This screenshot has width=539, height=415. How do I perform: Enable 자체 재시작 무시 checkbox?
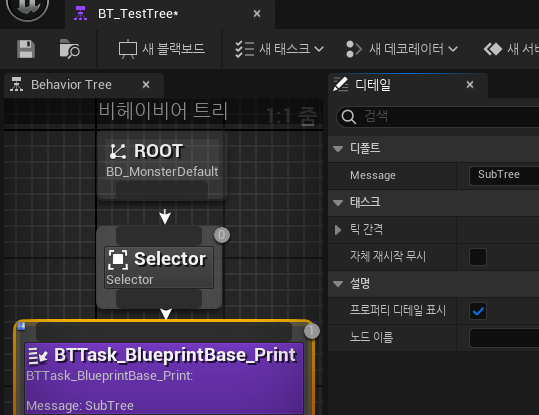point(478,257)
